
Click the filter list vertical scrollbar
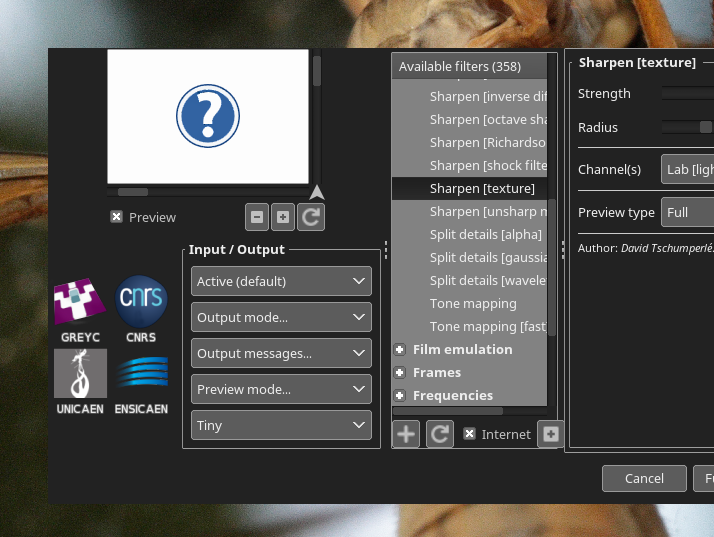552,267
